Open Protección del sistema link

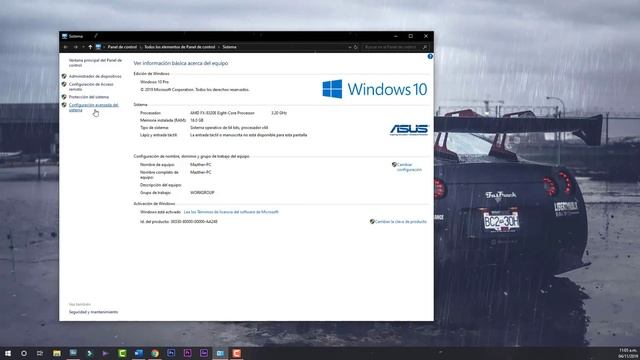click(89, 97)
